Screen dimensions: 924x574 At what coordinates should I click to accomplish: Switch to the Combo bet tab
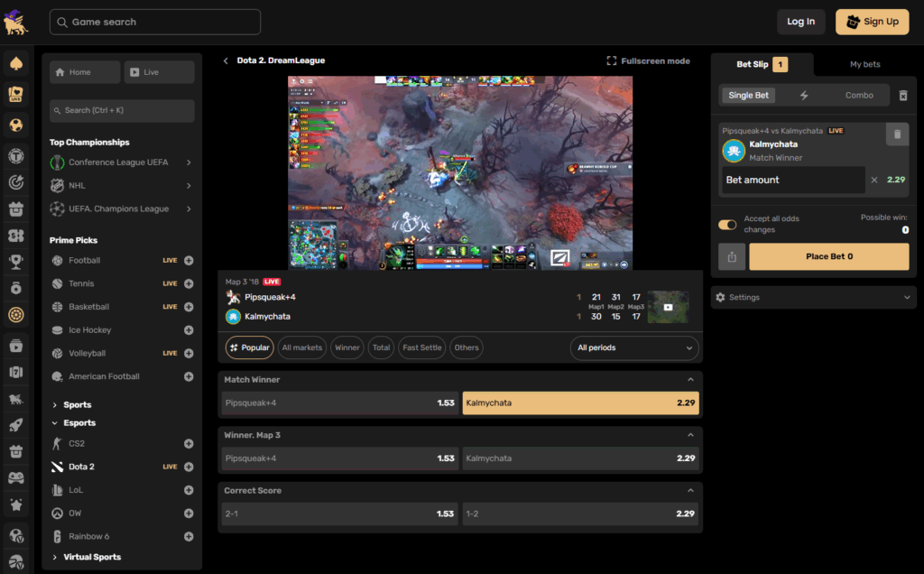coord(859,96)
